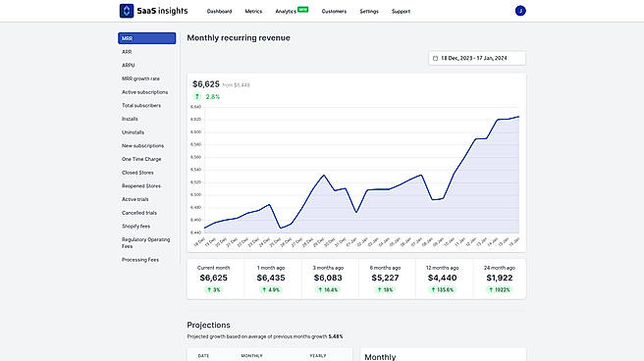The height and width of the screenshot is (361, 644).
Task: Open MRR growth rate metric
Action: (141, 78)
